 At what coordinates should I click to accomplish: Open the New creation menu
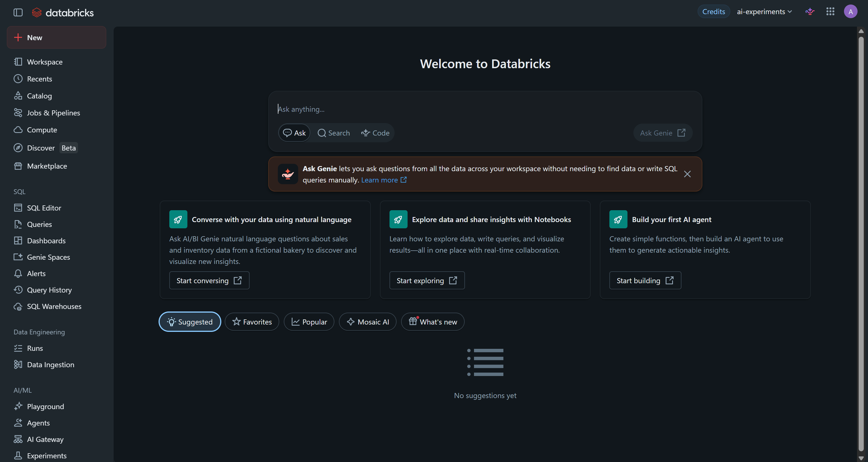pyautogui.click(x=56, y=37)
